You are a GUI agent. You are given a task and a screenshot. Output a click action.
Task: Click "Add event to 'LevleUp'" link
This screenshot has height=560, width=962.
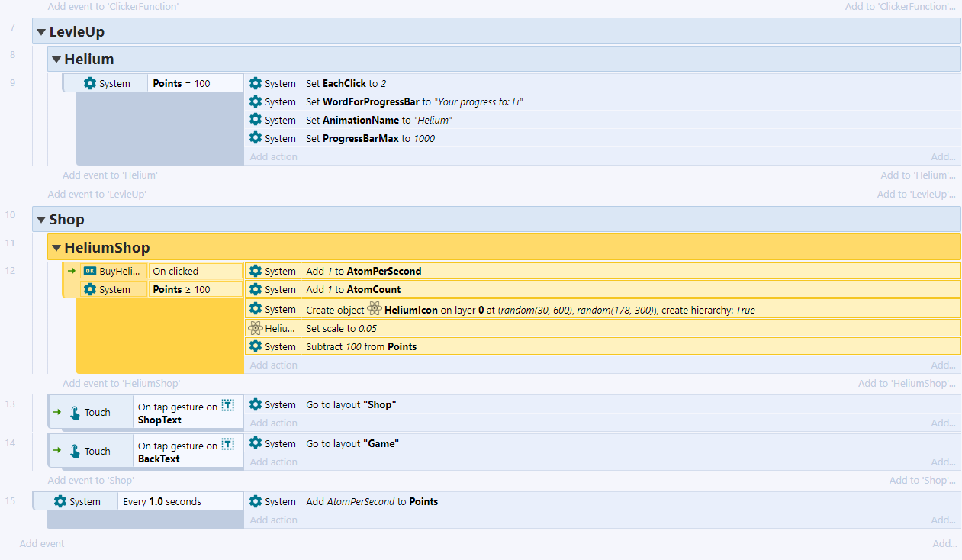[97, 195]
